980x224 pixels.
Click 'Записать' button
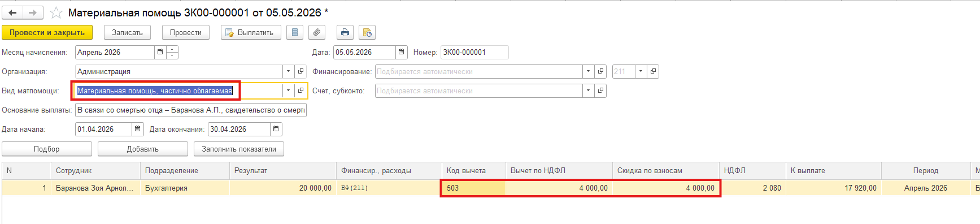click(x=127, y=32)
